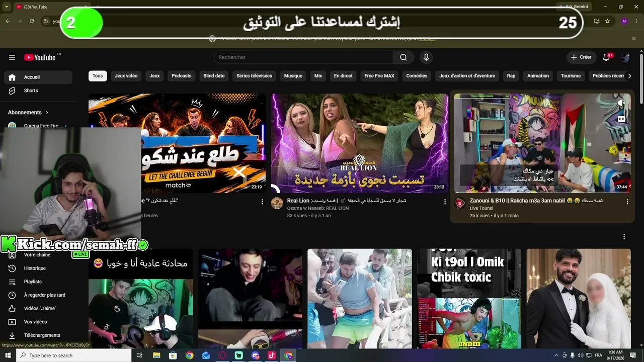Open options for the Real Lion video
The width and height of the screenshot is (644, 362).
pyautogui.click(x=445, y=202)
